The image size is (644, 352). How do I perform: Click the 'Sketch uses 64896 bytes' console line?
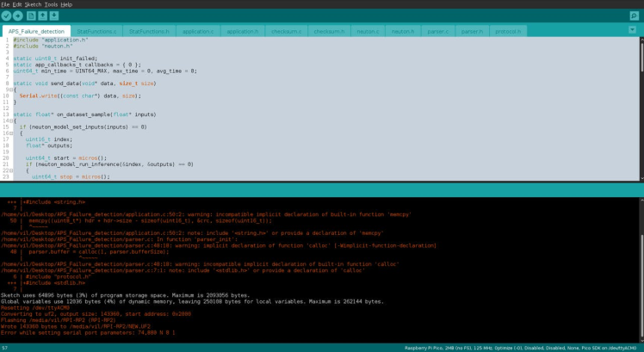coord(125,295)
